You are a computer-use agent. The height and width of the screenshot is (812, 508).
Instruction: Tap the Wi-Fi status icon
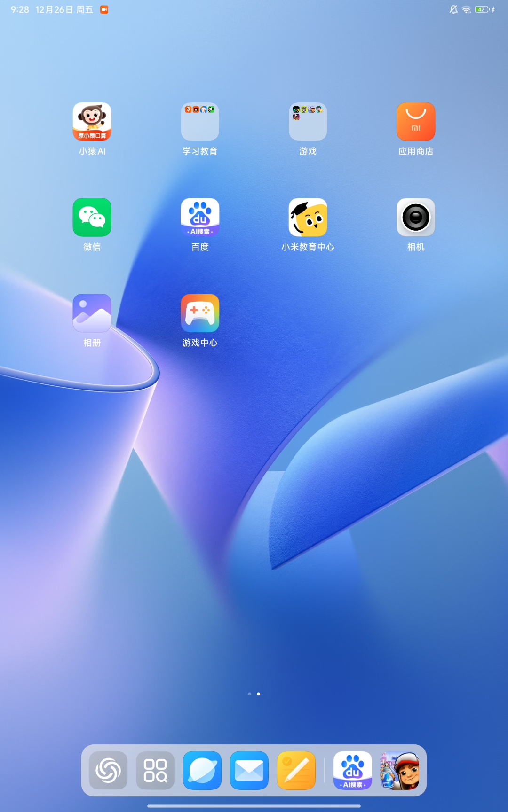(467, 9)
